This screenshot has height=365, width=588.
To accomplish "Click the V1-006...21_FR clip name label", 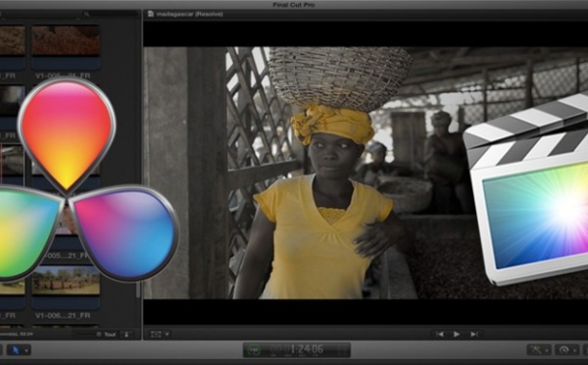I will coord(63,315).
